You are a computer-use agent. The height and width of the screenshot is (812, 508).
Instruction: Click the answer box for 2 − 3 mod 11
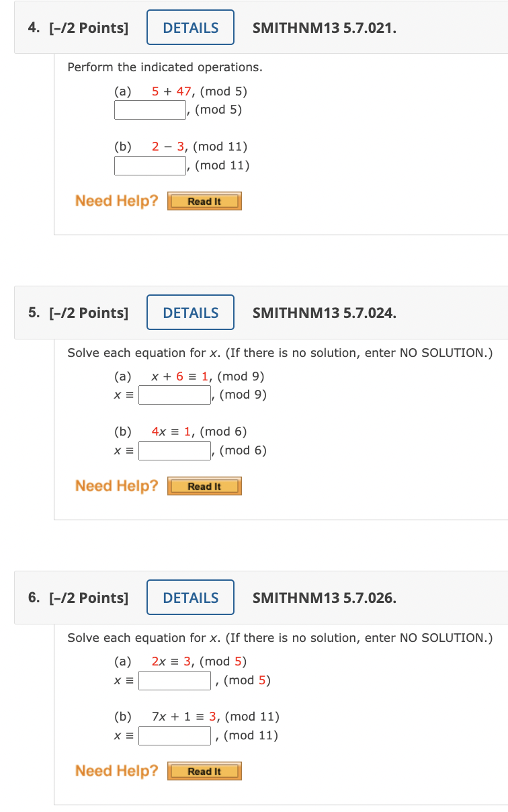[149, 165]
